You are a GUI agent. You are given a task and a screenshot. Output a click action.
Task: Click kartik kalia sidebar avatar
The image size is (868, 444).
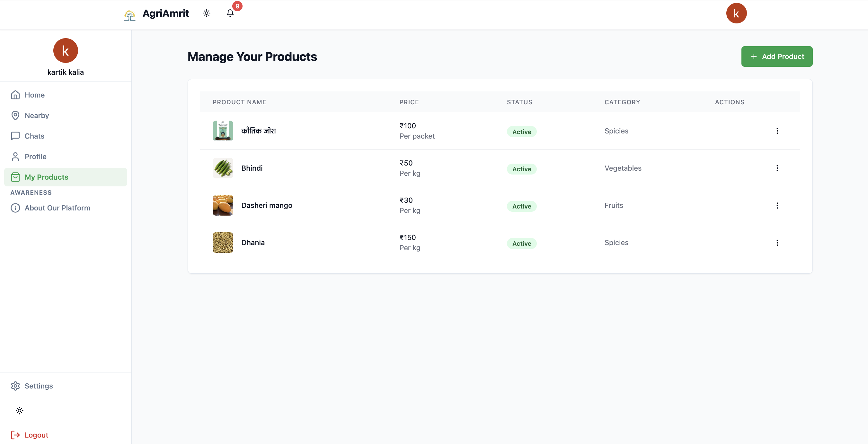(65, 50)
